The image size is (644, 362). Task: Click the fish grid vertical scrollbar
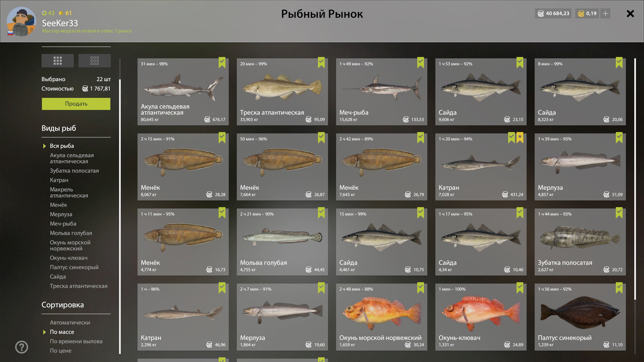pyautogui.click(x=635, y=179)
